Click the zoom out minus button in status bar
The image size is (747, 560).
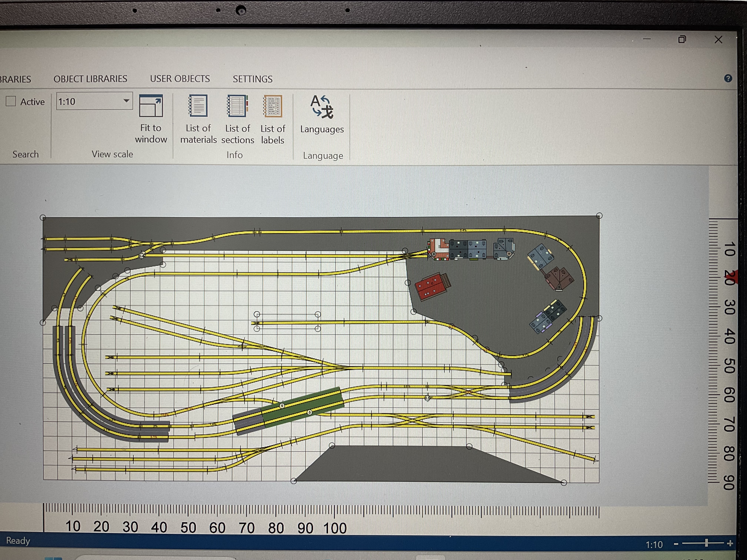(x=676, y=544)
